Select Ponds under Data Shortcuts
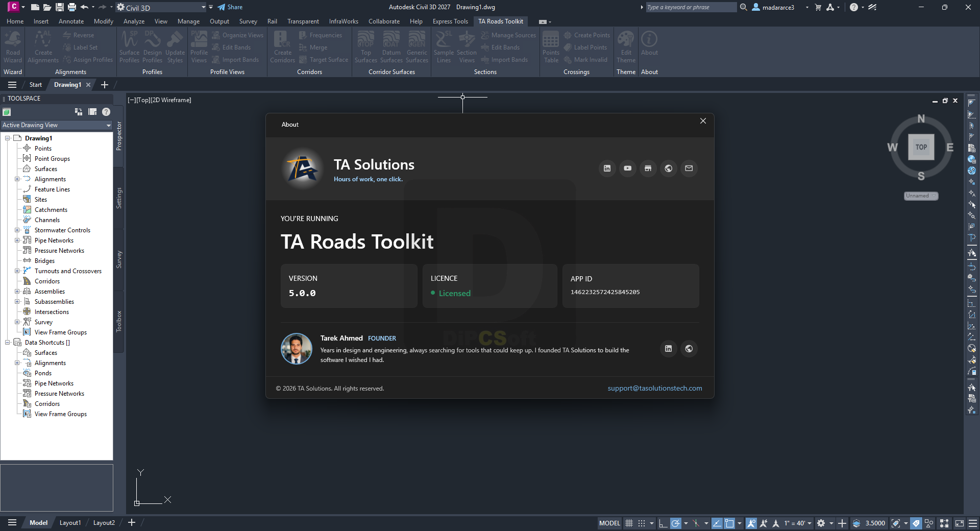 click(43, 373)
